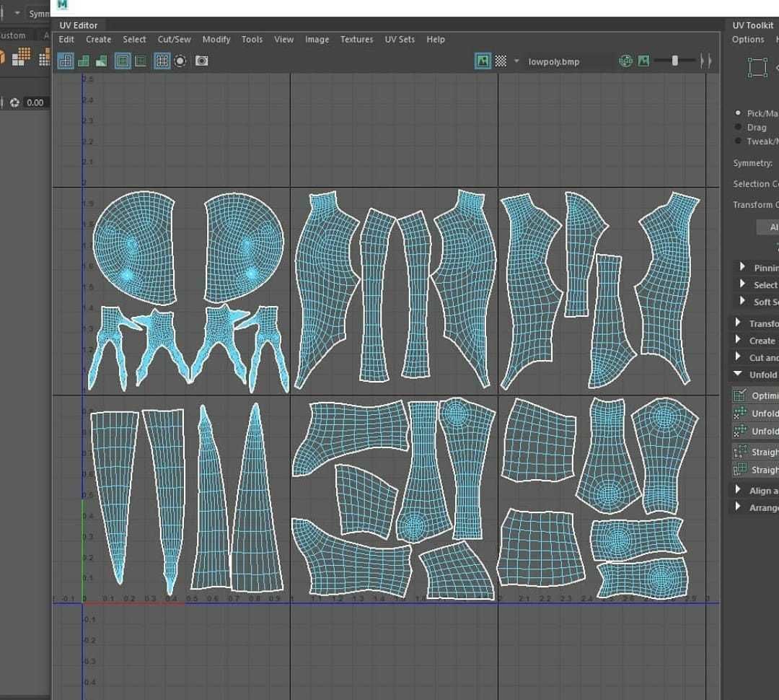Toggle UV distortion shading icon

(102, 61)
